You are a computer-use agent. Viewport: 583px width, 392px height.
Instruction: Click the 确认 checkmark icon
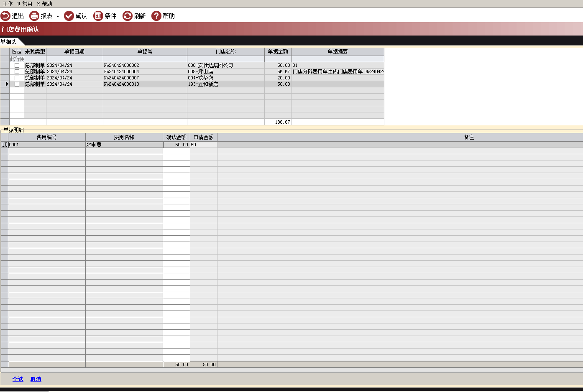pos(69,16)
